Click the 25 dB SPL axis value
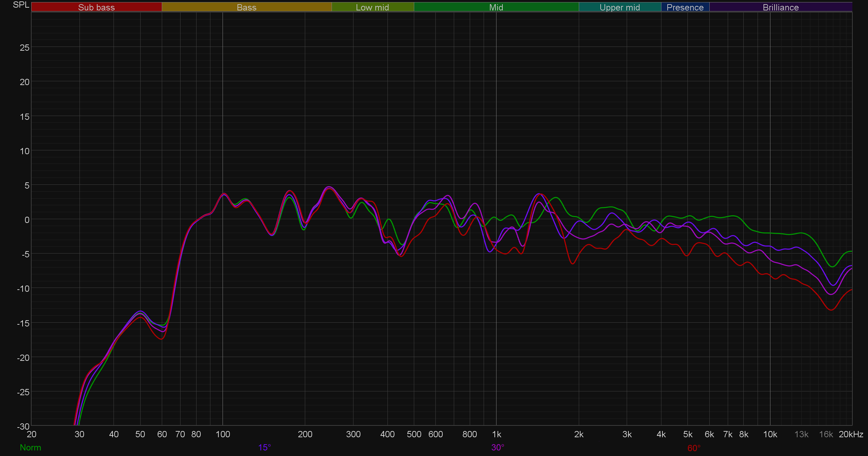The width and height of the screenshot is (868, 456). [25, 48]
